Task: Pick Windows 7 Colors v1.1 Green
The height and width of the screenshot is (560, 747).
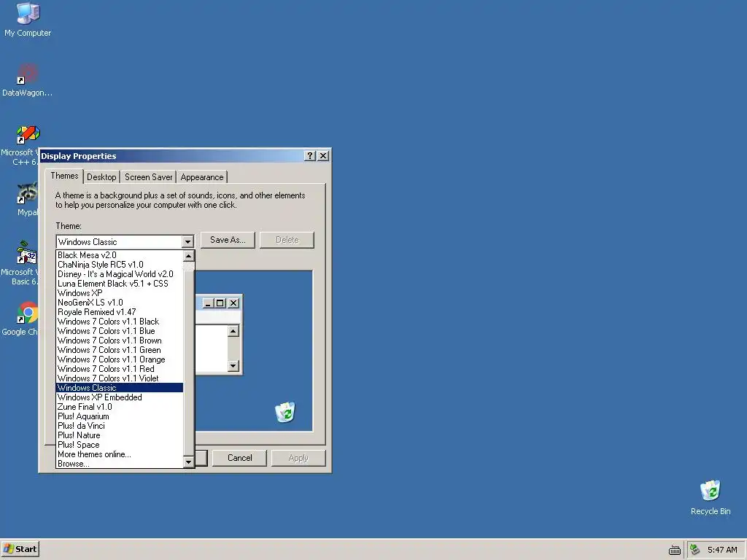Action: 120,350
